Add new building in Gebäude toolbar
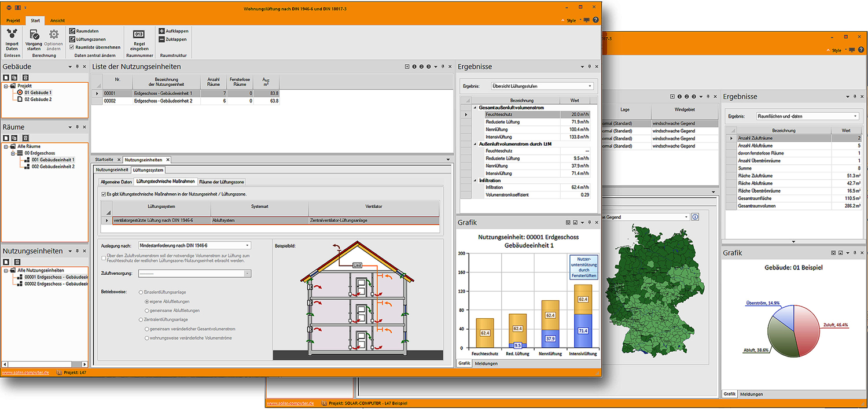Viewport: 868px width, 409px height. [x=6, y=77]
